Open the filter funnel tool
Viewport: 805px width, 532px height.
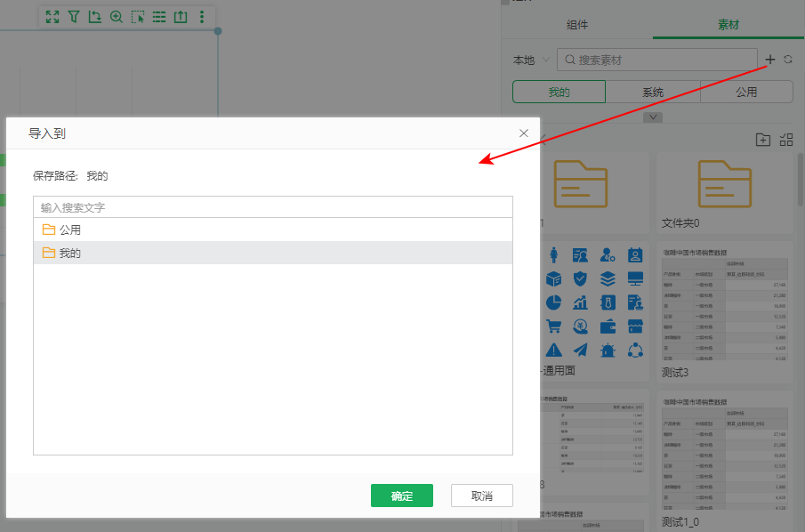click(x=74, y=17)
